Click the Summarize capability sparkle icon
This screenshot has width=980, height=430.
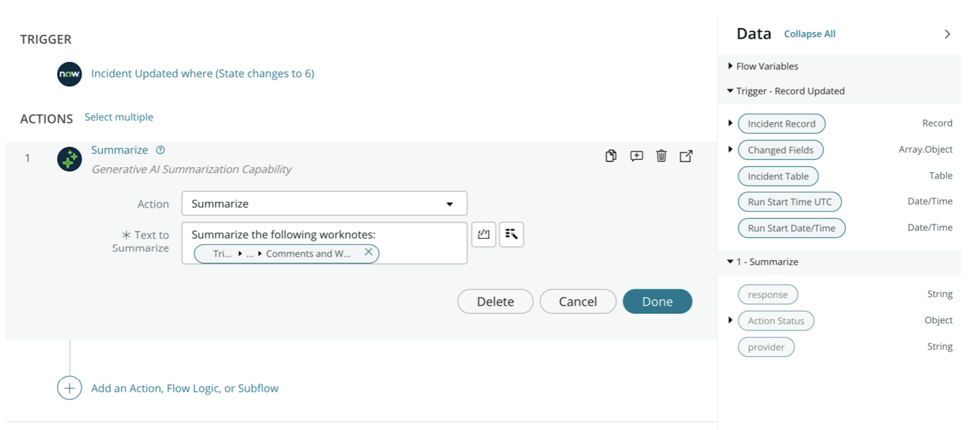pos(69,159)
